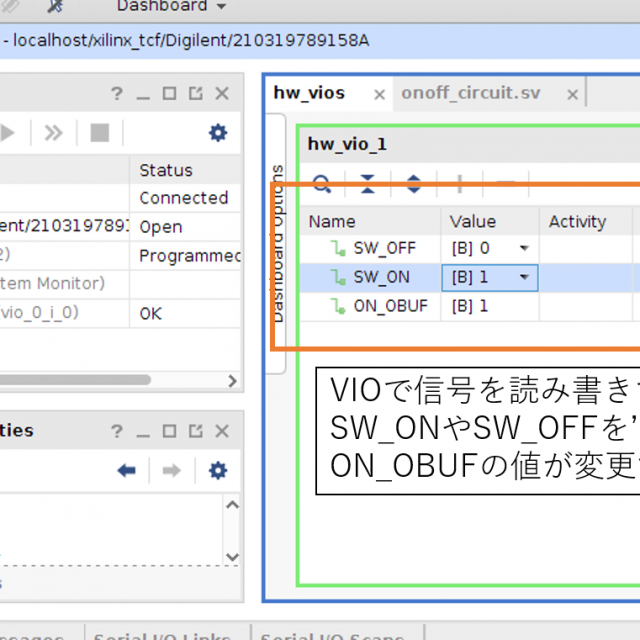This screenshot has height=640, width=640.
Task: Close the onoff_circuit.sv tab
Action: click(572, 94)
